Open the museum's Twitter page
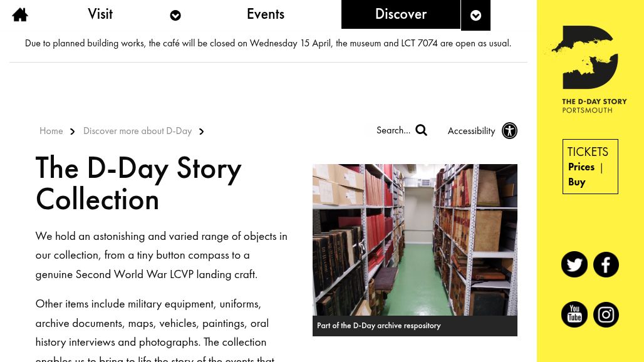 pyautogui.click(x=574, y=264)
